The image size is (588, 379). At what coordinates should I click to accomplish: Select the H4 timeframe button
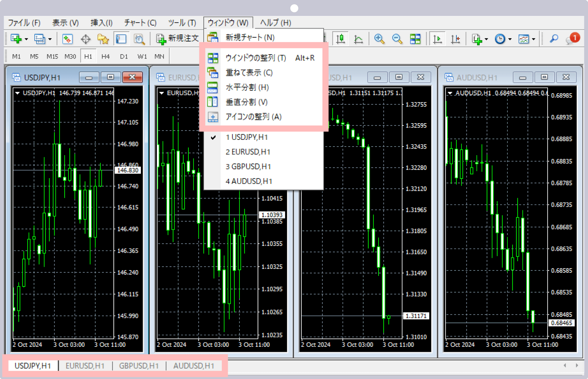click(x=105, y=56)
